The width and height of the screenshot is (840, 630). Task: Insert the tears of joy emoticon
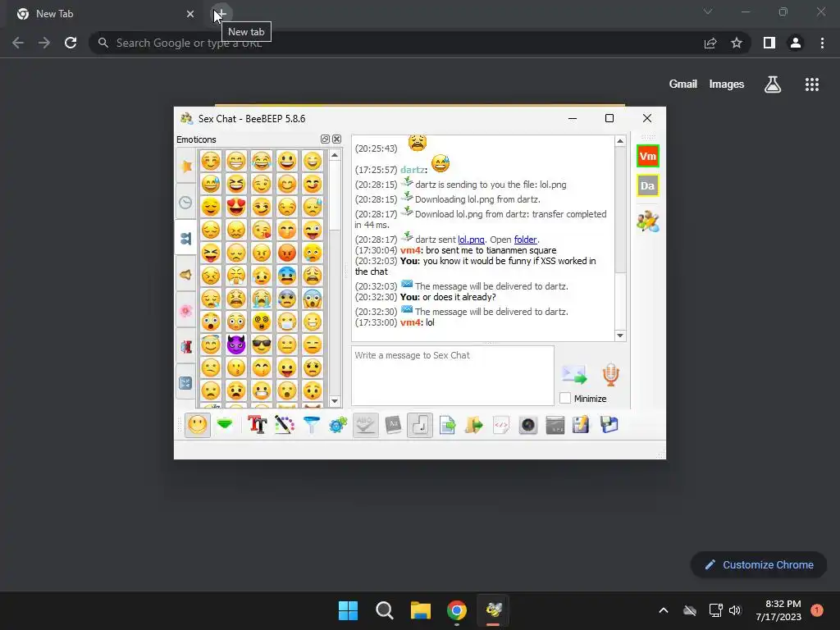click(x=262, y=161)
